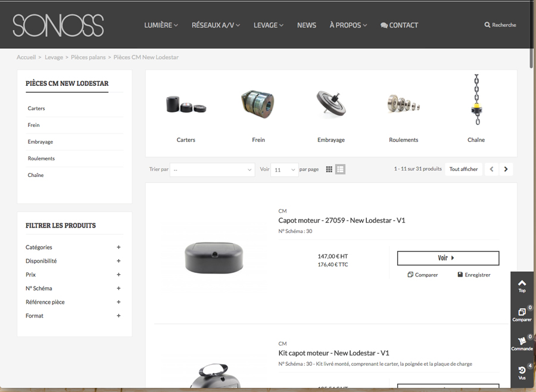The image size is (536, 392).
Task: Open the Trier par sort dropdown
Action: coord(212,170)
